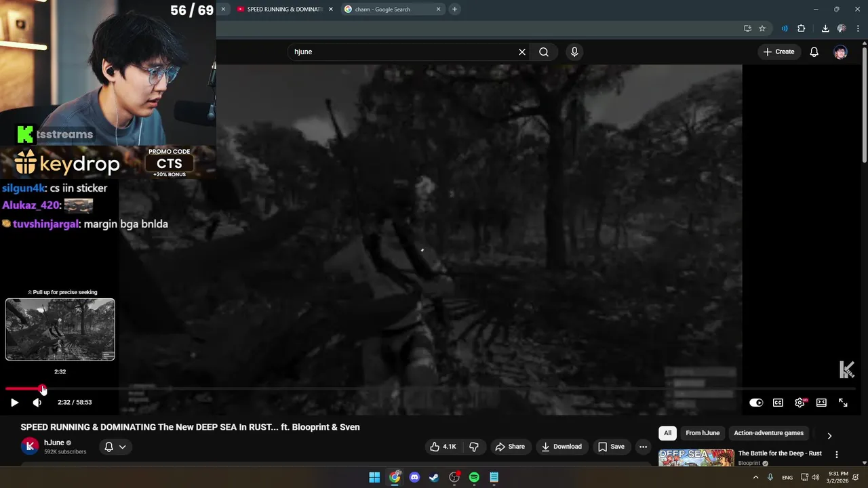Click install app icon in address bar
Image resolution: width=868 pixels, height=488 pixels.
[747, 28]
